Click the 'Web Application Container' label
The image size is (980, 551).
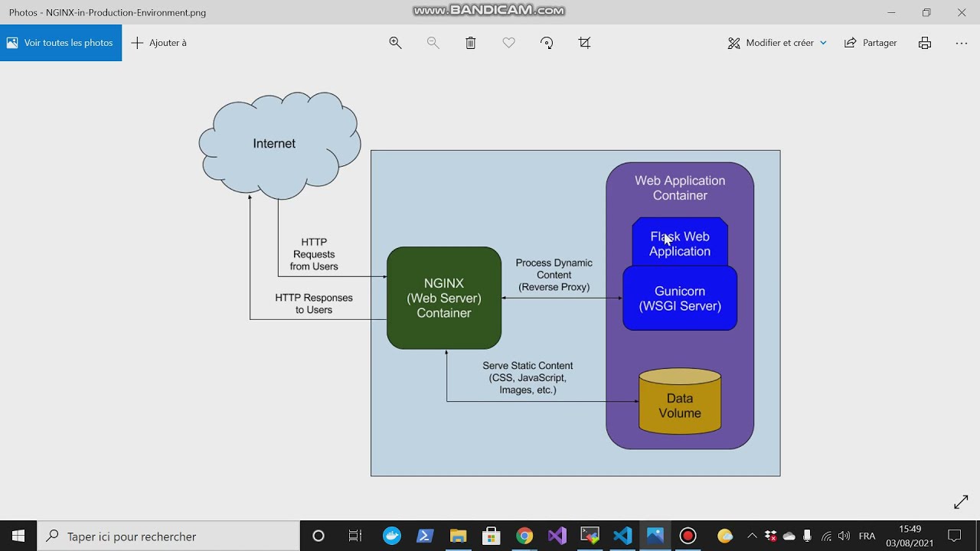click(x=680, y=188)
